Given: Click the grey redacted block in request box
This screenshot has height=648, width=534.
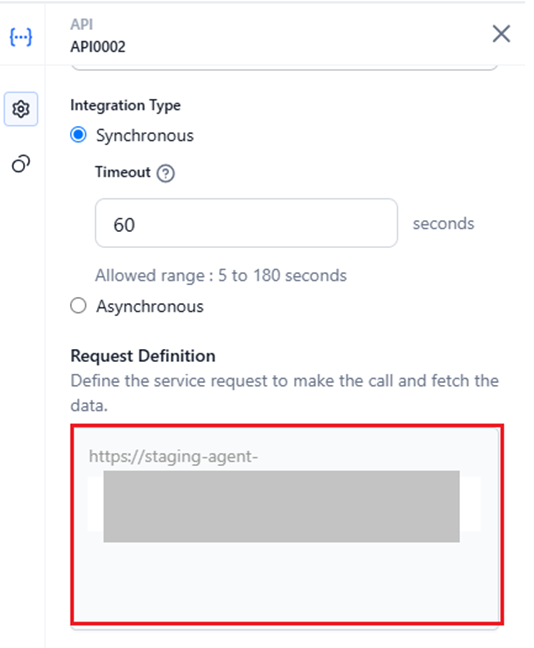Looking at the screenshot, I should coord(281,506).
